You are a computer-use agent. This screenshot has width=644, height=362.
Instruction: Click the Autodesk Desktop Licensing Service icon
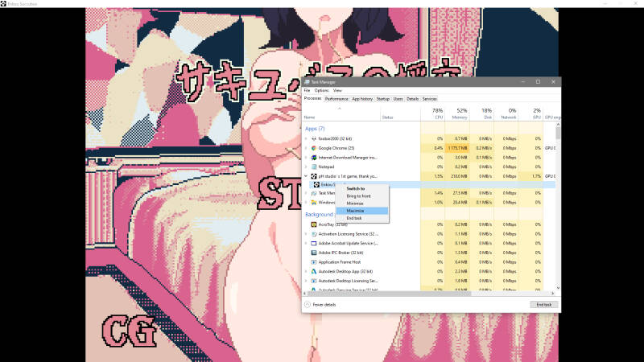[314, 281]
